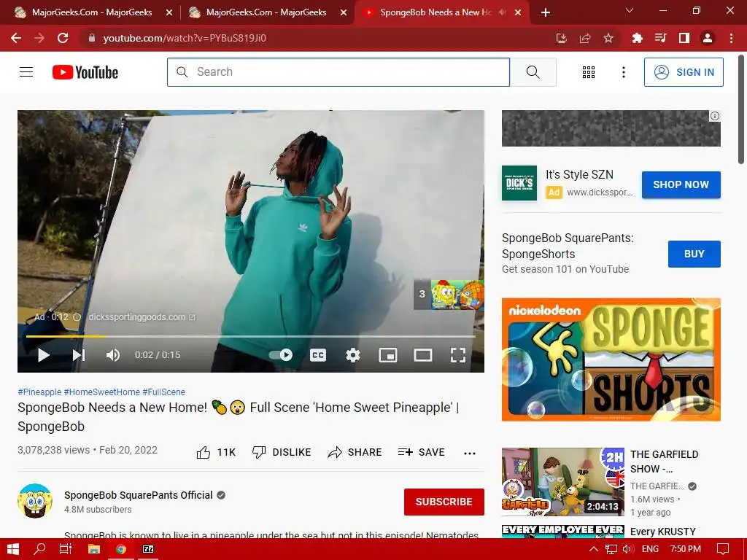Click Sign In button

684,72
